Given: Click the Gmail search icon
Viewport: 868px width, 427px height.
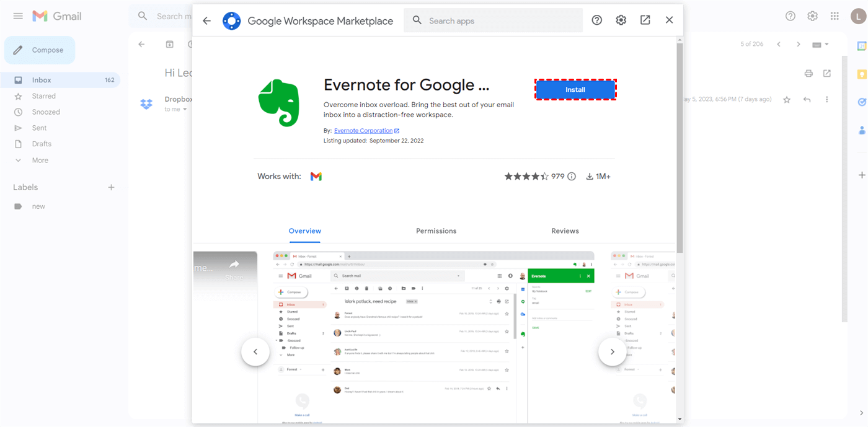Looking at the screenshot, I should pos(143,16).
